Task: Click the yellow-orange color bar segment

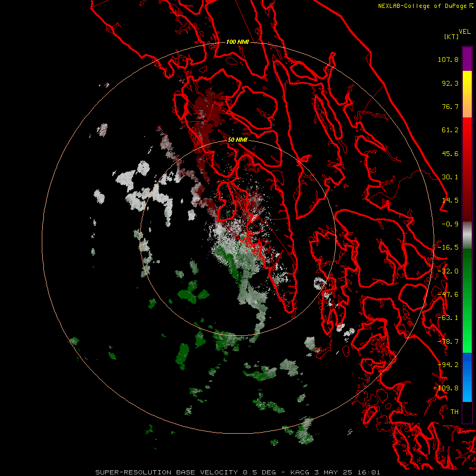Action: [x=467, y=94]
